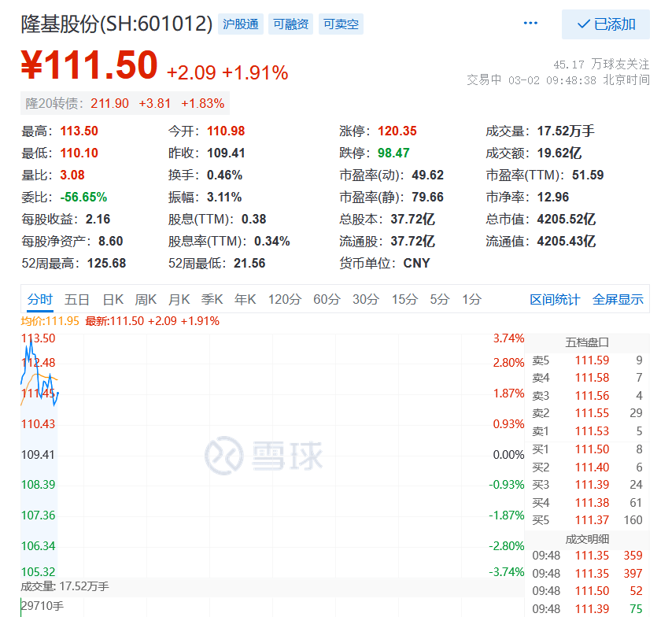Image resolution: width=672 pixels, height=617 pixels.
Task: Click the 均价:111.95 label above chart
Action: [50, 321]
